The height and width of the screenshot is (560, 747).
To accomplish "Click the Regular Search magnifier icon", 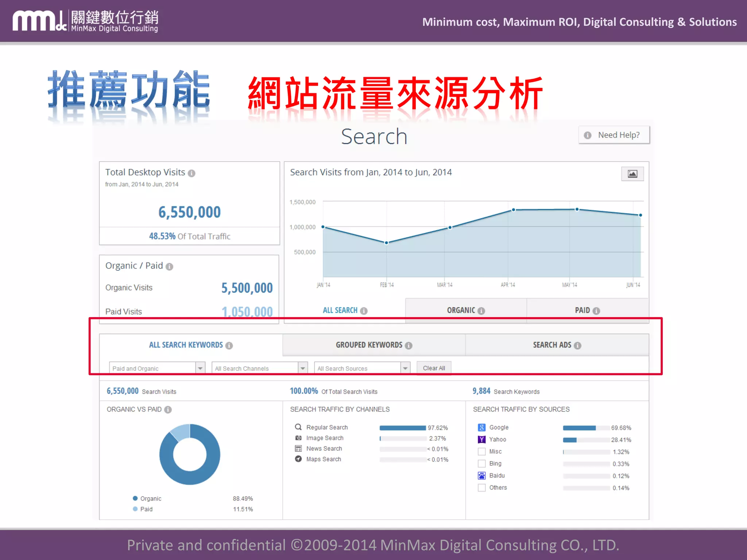I will (x=298, y=427).
